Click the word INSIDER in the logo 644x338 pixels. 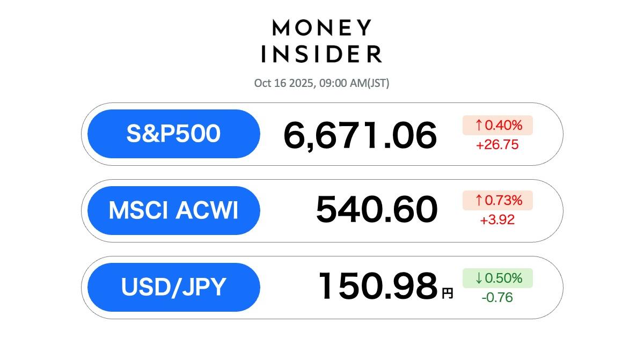(321, 54)
